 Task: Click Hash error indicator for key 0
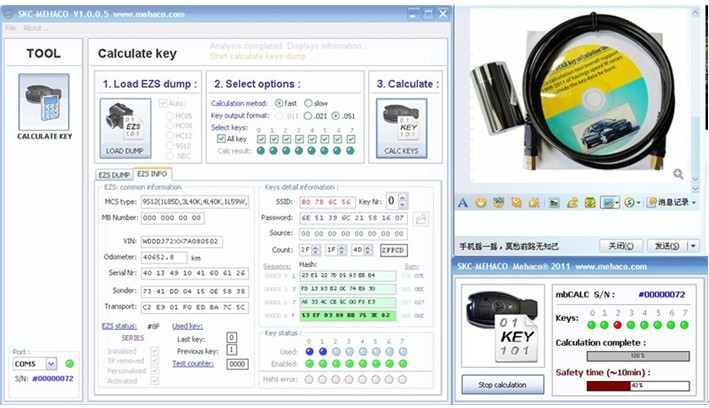(309, 380)
